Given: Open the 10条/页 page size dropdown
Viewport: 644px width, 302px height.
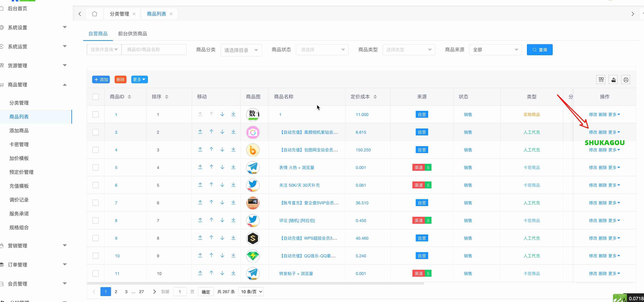Looking at the screenshot, I should click(x=251, y=291).
